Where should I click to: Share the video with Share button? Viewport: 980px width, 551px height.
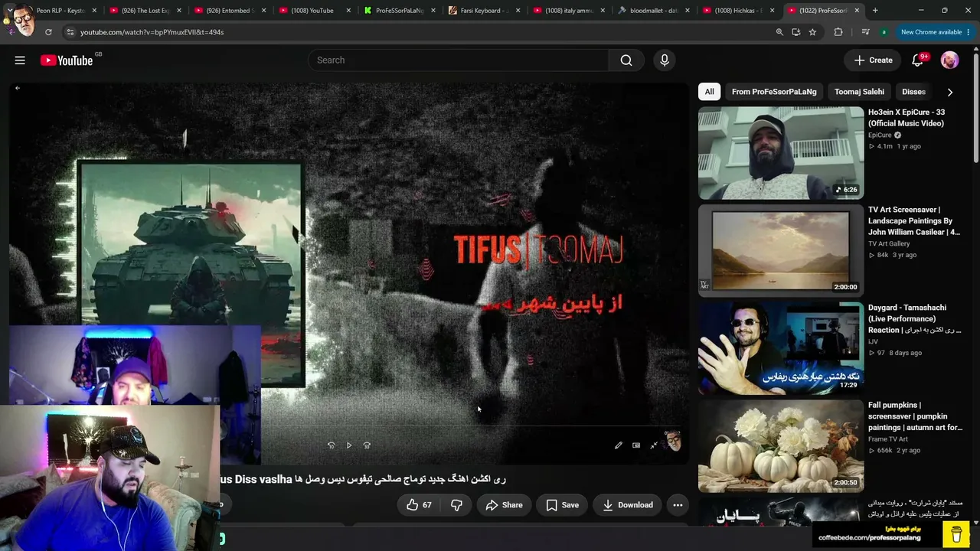[x=504, y=505]
